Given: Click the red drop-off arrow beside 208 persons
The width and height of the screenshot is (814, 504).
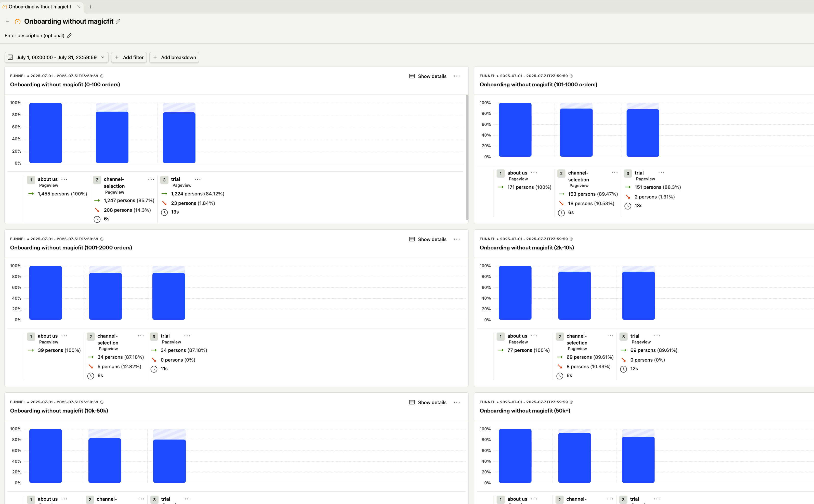Looking at the screenshot, I should pyautogui.click(x=97, y=210).
